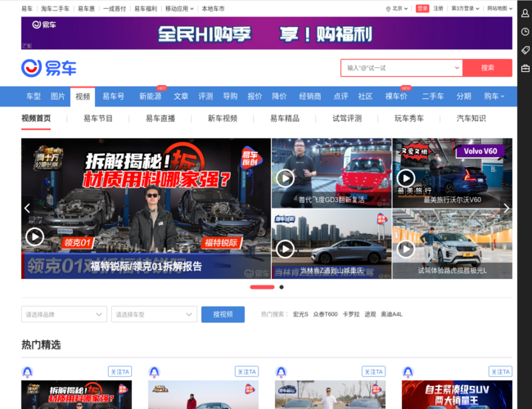Play the grey sedan city skyline video
Viewport: 532px width, 409px height.
[x=285, y=249]
